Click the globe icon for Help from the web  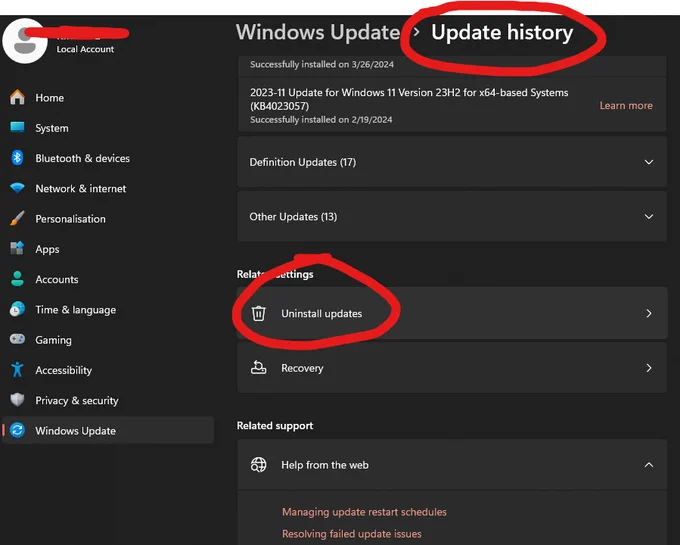click(x=258, y=464)
